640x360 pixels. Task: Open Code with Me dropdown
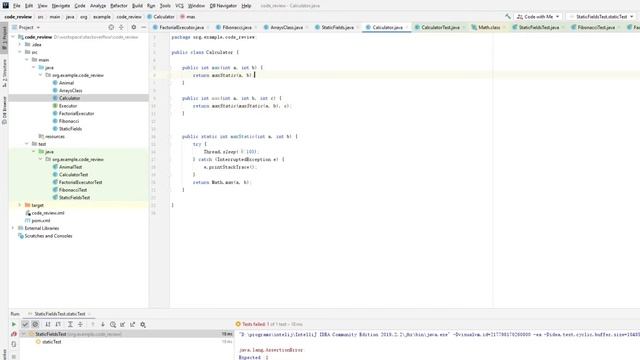click(538, 17)
